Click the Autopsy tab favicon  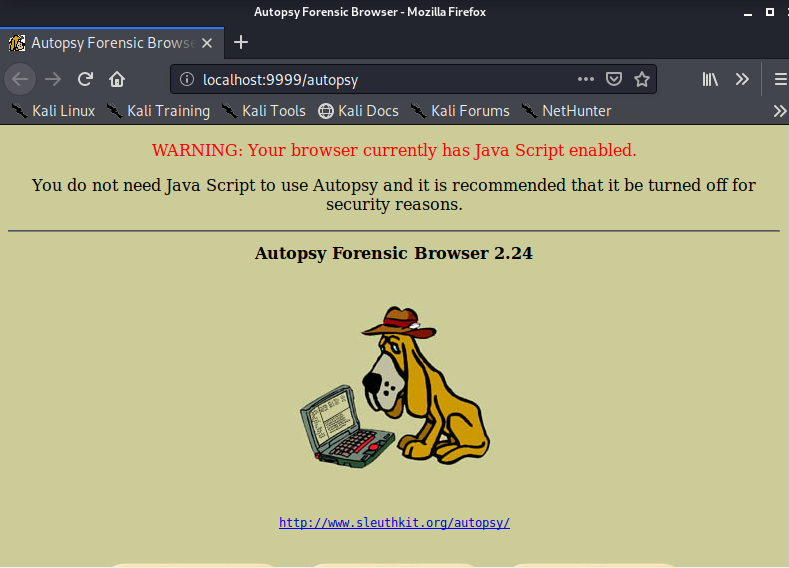click(x=17, y=43)
